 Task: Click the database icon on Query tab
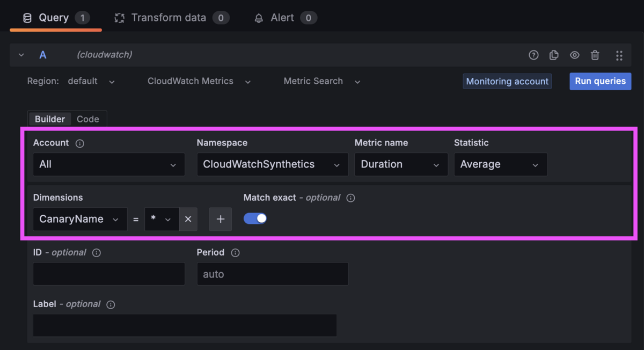tap(27, 18)
